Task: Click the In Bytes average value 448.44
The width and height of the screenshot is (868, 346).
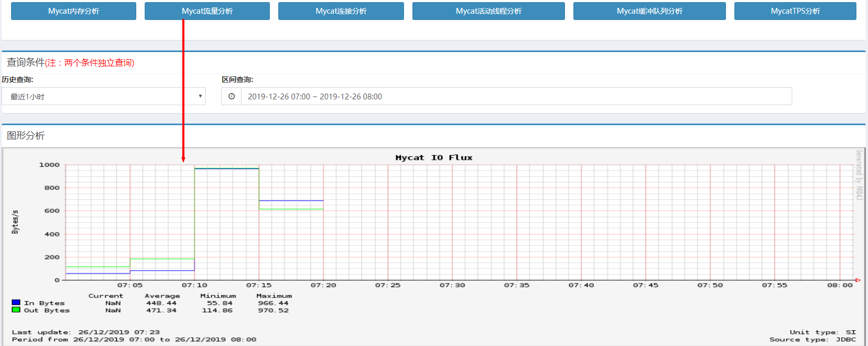Action: pyautogui.click(x=162, y=303)
